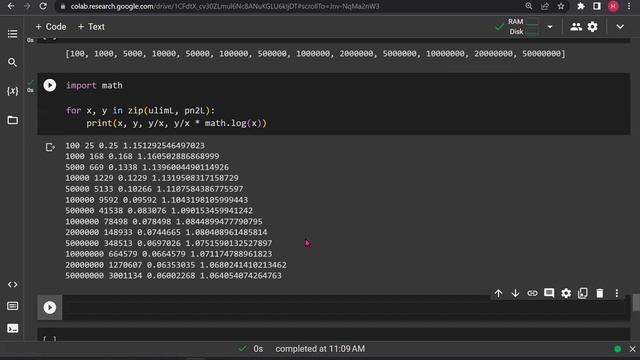Viewport: 640px width, 360px height.
Task: Expand the runtime connection dropdown arrow
Action: point(550,27)
